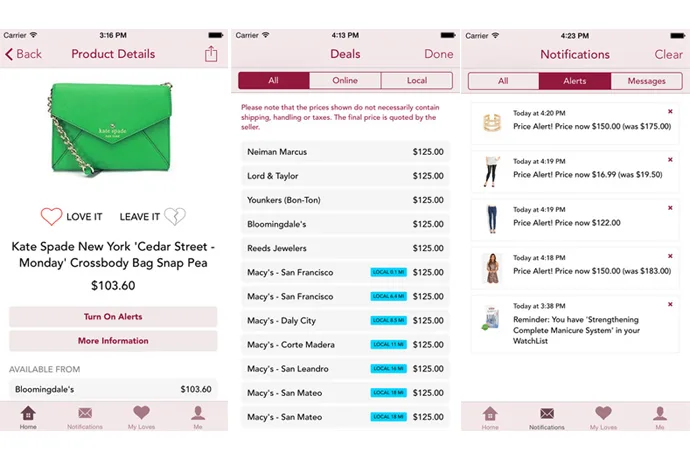Tap Done in the Deals screen
Viewport: 690px width, 460px height.
439,54
